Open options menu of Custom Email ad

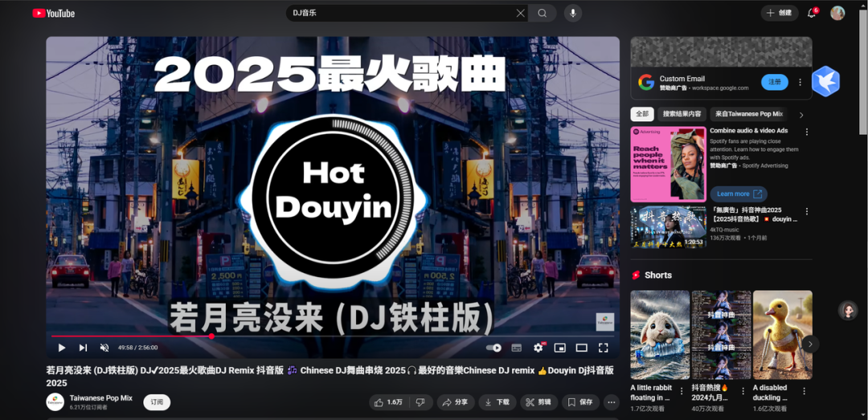[800, 82]
